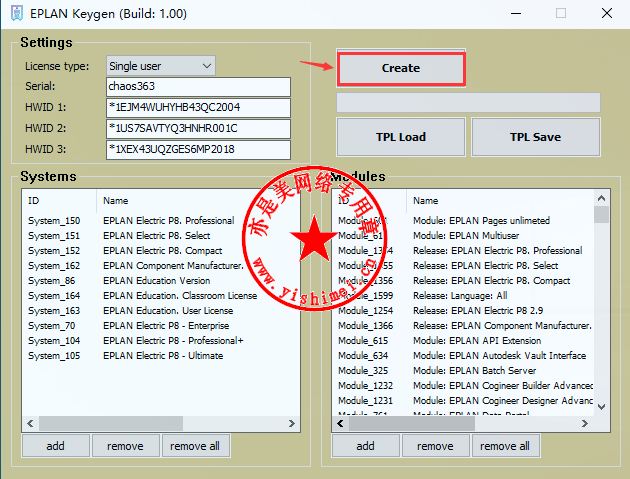Viewport: 630px width, 479px height.
Task: Click Systems list scroll-right arrow
Action: tap(292, 423)
